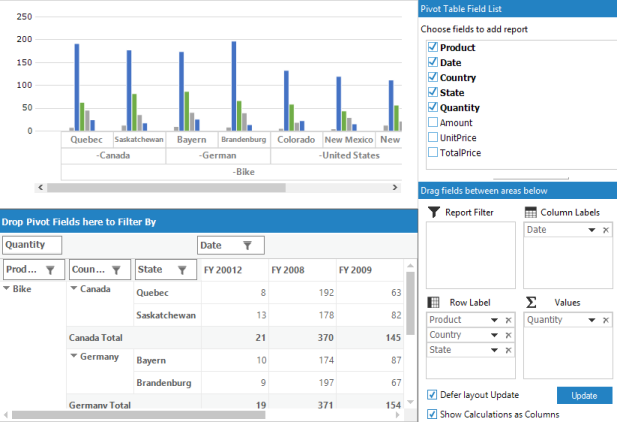Remove Product from Row Label with X

coord(508,320)
